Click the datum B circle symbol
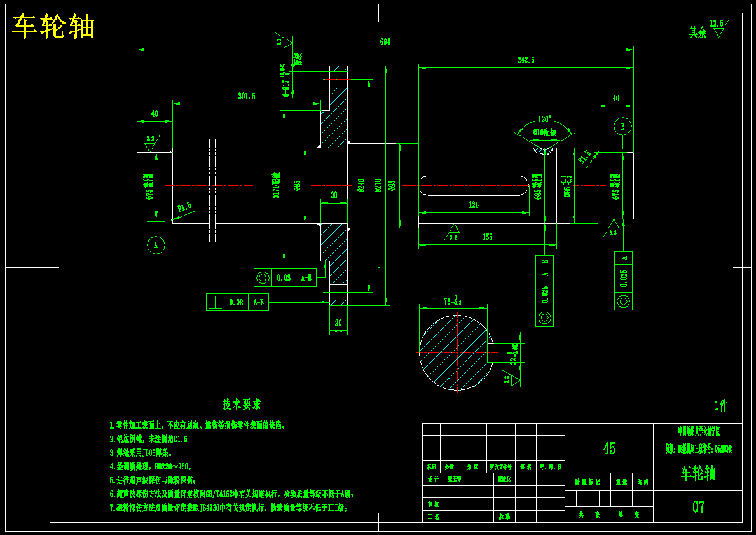Screen dimensions: 756x535 [x=622, y=127]
